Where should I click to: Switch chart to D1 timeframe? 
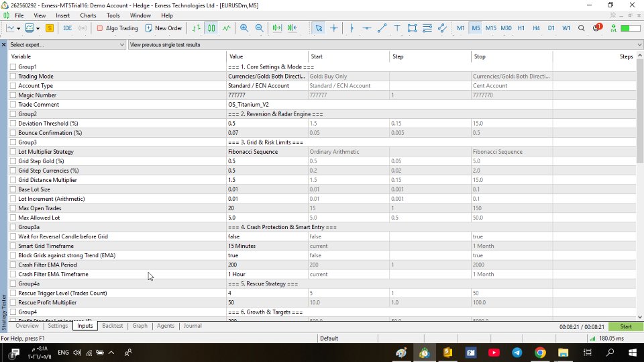[x=551, y=28]
